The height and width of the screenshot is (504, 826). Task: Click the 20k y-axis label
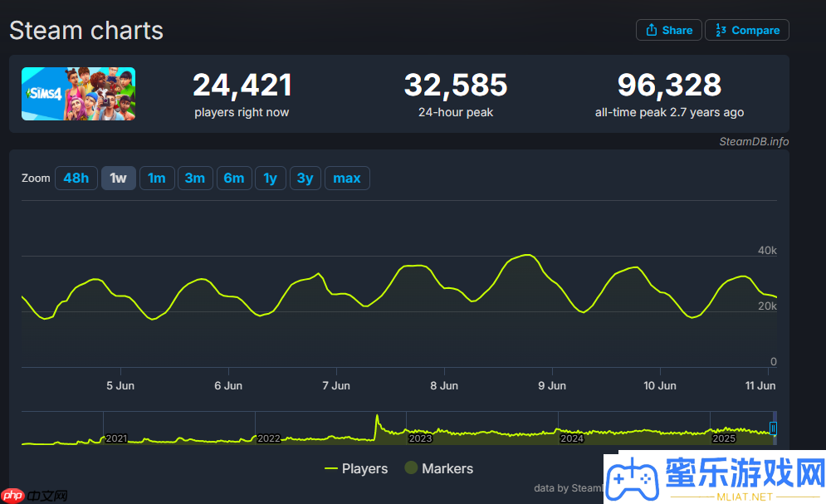click(767, 306)
